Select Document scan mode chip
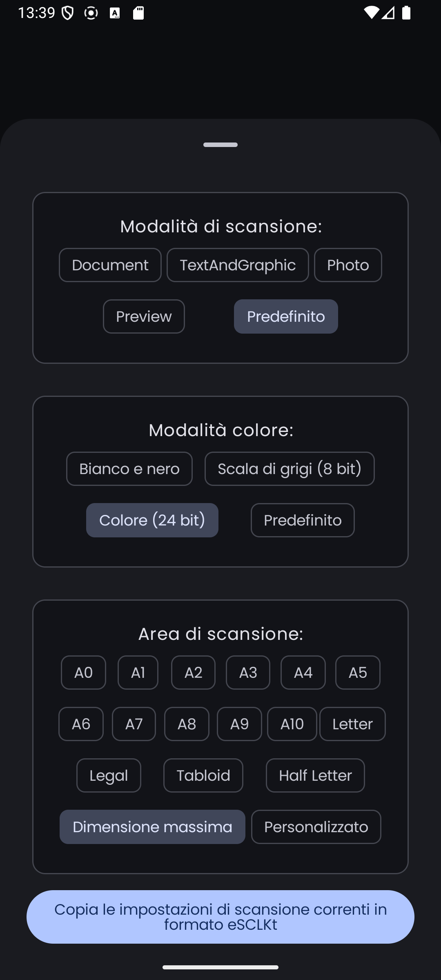 point(110,265)
